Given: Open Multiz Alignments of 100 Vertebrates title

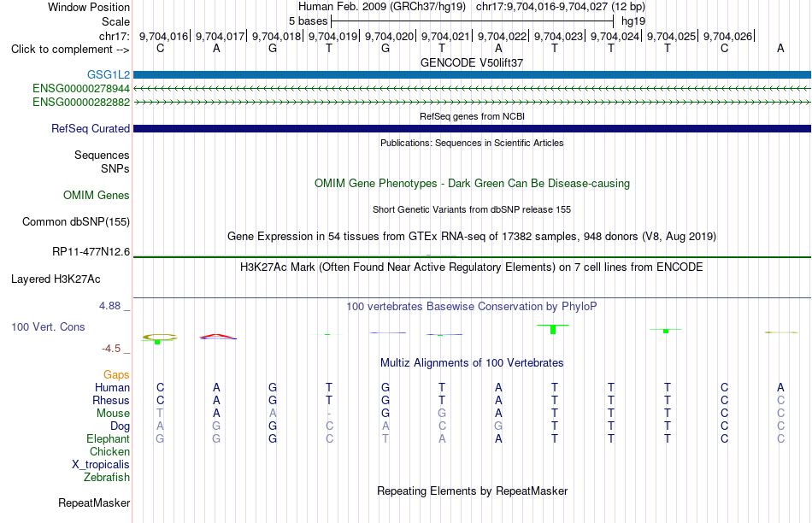Looking at the screenshot, I should pyautogui.click(x=472, y=363).
